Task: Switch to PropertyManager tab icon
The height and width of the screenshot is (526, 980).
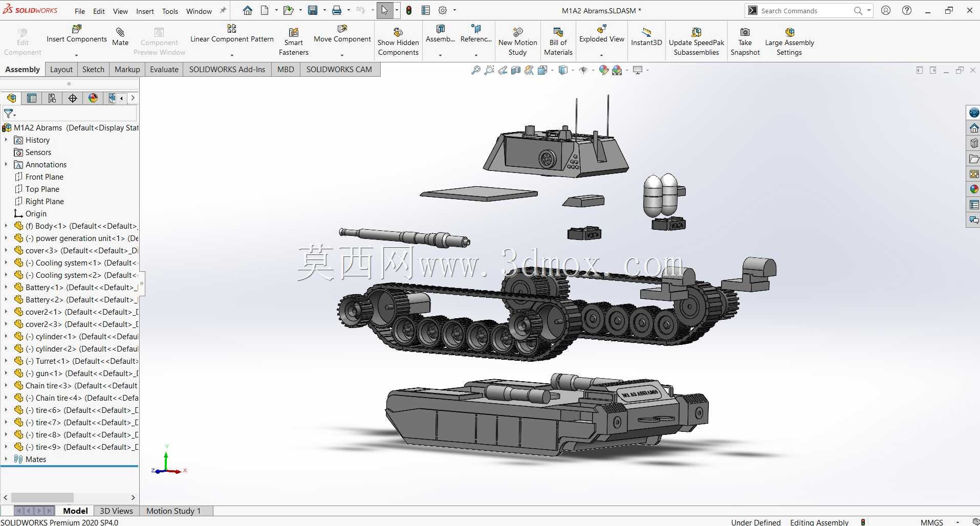Action: (x=32, y=98)
